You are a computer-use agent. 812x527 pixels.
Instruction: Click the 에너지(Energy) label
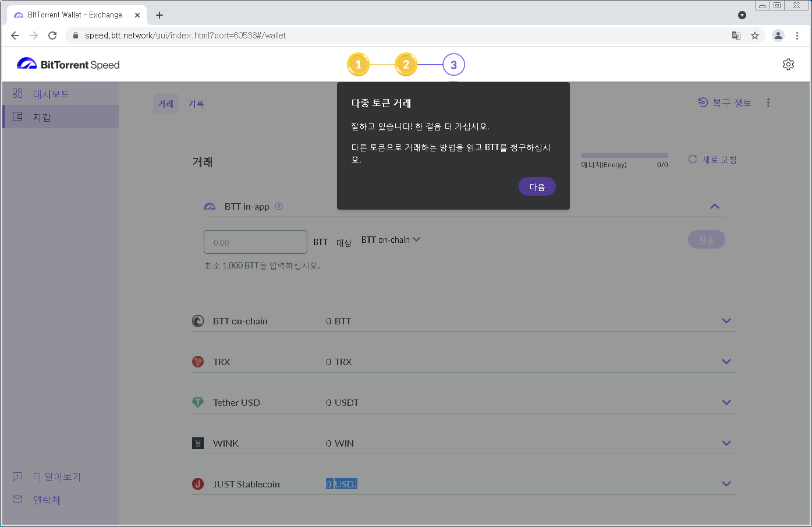(604, 165)
